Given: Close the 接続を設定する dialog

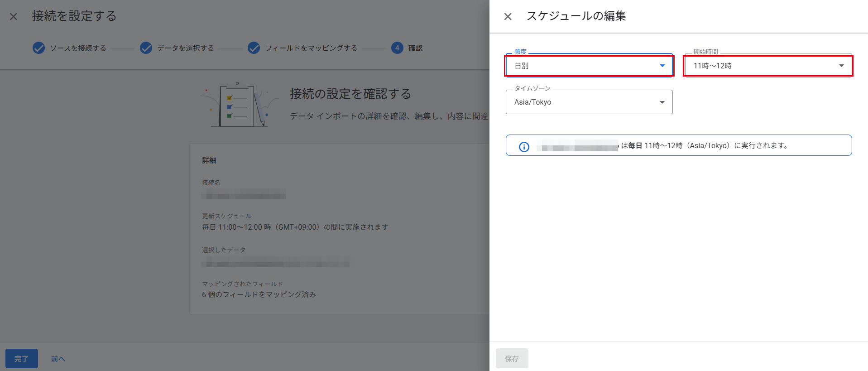Looking at the screenshot, I should pyautogui.click(x=14, y=17).
